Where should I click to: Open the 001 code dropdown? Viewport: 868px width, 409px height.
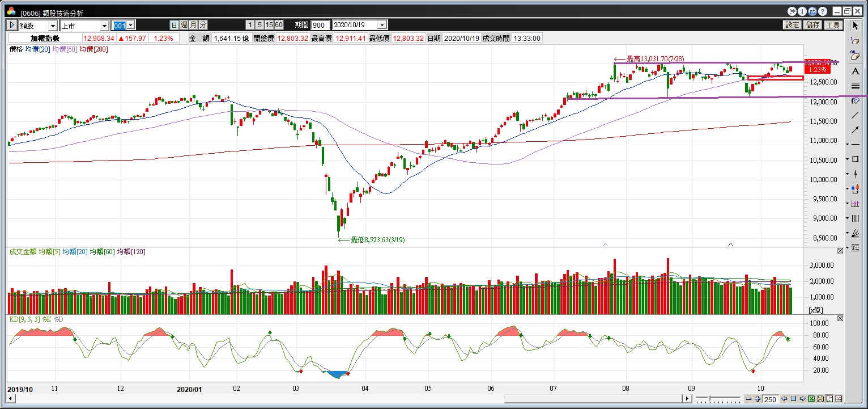pyautogui.click(x=131, y=25)
